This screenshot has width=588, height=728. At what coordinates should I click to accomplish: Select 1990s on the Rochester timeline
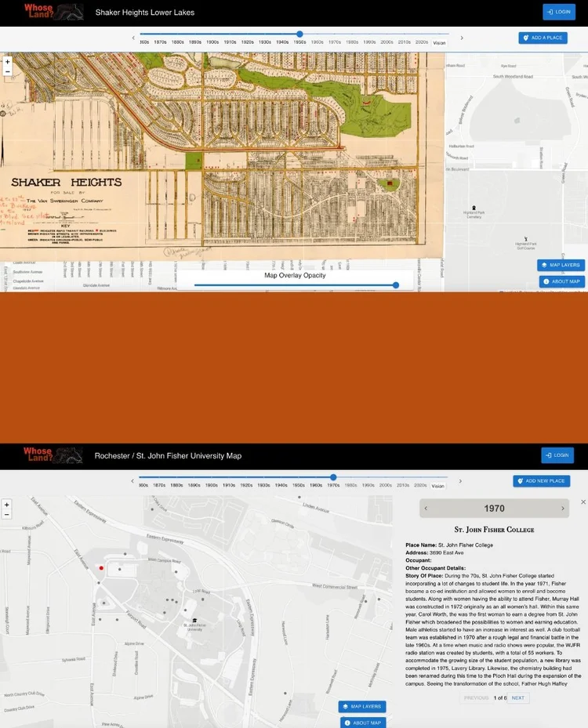(x=368, y=485)
